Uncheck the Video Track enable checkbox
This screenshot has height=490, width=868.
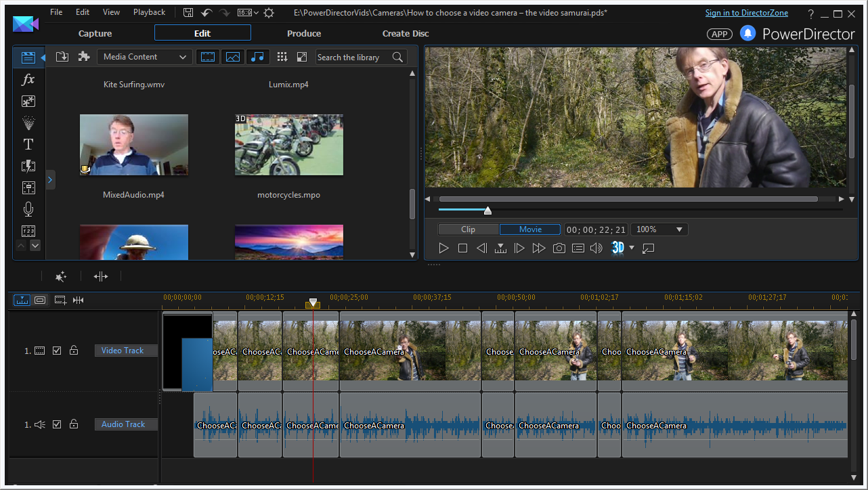tap(57, 351)
